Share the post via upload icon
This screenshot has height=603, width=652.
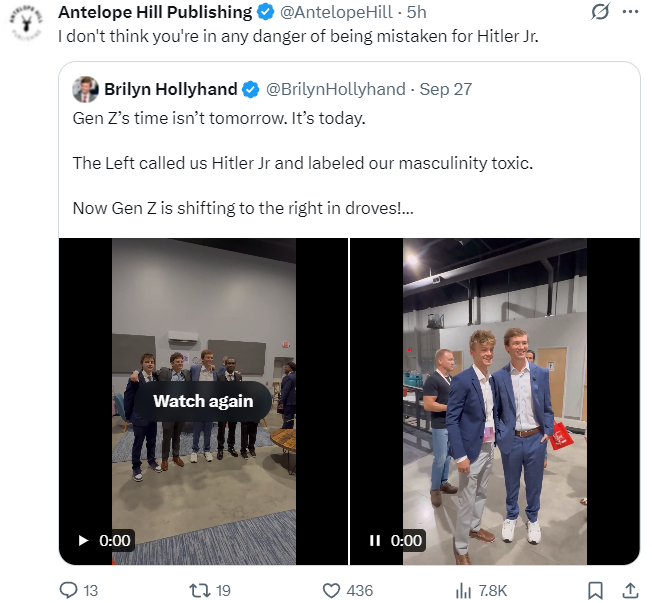click(630, 590)
